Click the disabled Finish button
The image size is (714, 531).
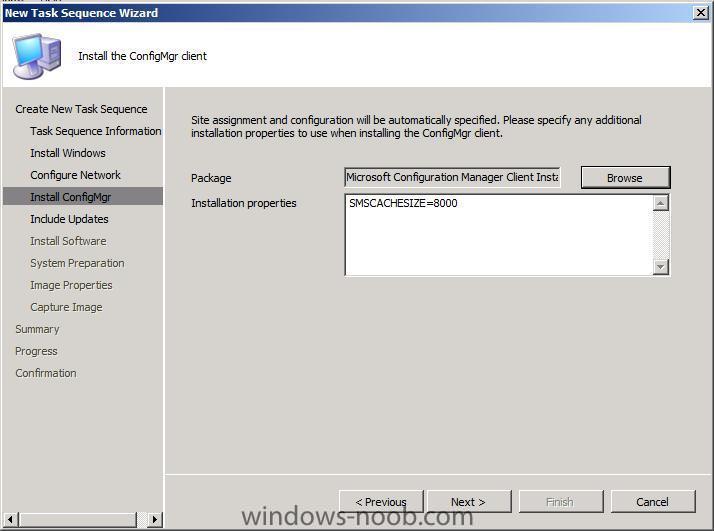click(561, 502)
